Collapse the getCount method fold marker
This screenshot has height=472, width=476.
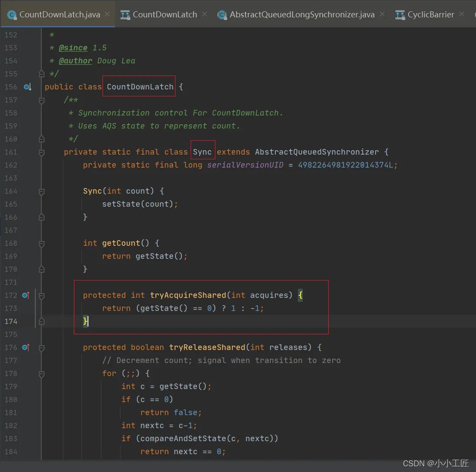coord(42,244)
